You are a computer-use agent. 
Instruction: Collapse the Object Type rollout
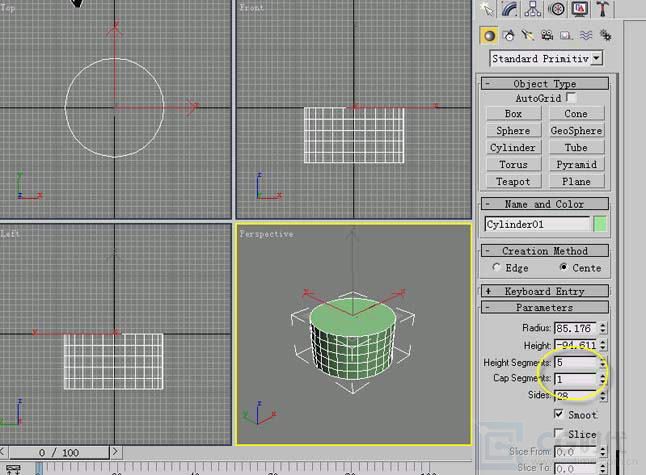click(545, 84)
